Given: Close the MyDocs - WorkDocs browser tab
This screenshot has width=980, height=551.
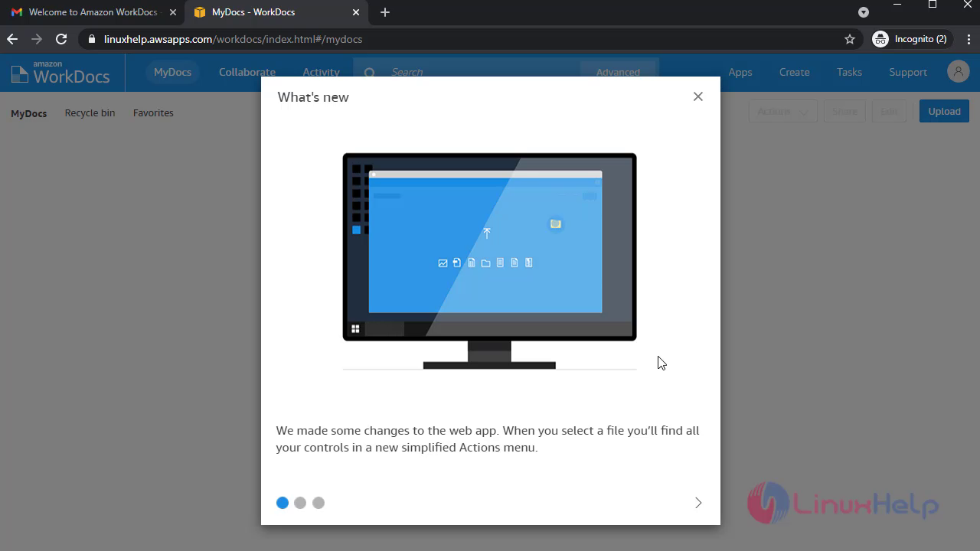Looking at the screenshot, I should coord(356,12).
